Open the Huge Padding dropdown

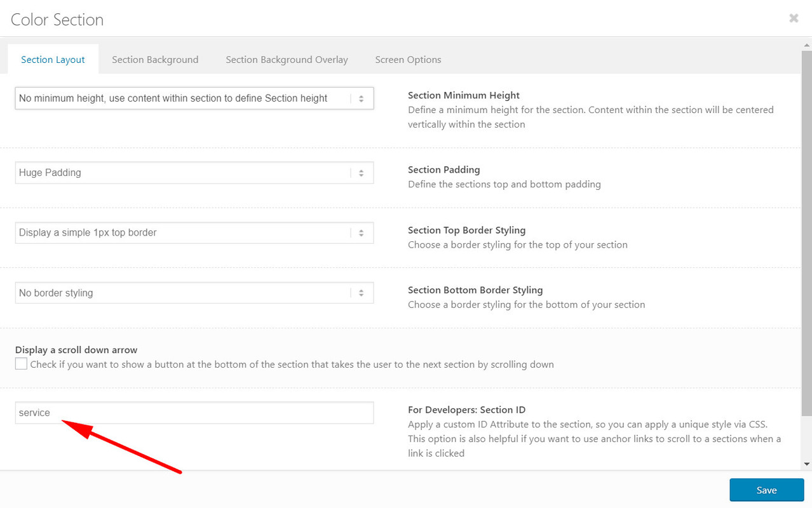click(x=194, y=173)
